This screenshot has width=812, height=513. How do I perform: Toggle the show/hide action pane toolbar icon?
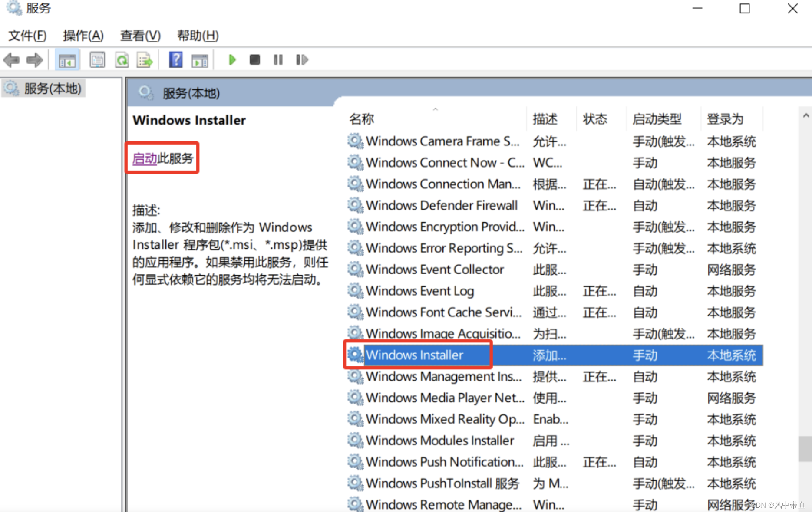[200, 60]
